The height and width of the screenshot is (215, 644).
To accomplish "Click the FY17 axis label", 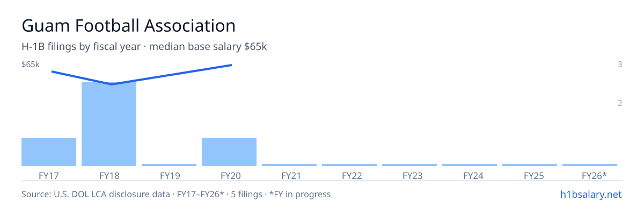I will [x=49, y=175].
